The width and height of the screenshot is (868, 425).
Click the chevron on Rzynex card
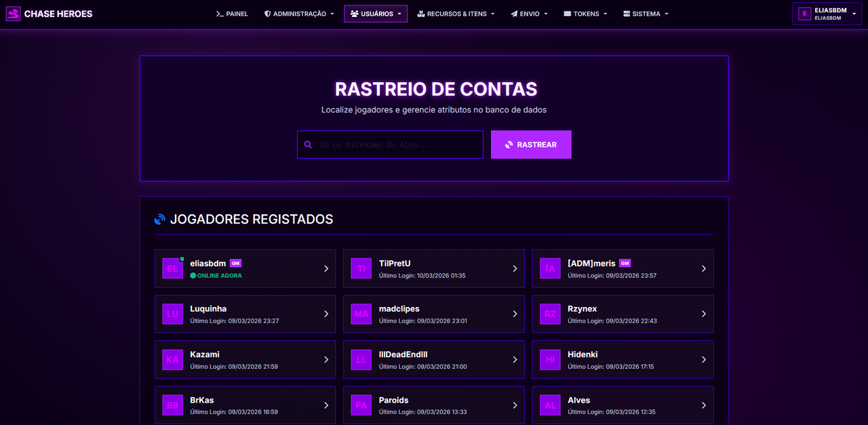(704, 314)
